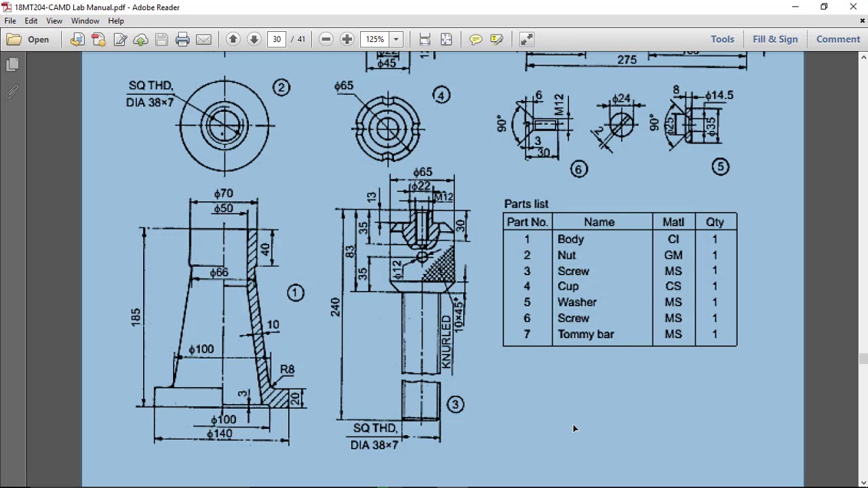Image resolution: width=868 pixels, height=488 pixels.
Task: Click the Save floppy disk icon
Action: click(161, 39)
